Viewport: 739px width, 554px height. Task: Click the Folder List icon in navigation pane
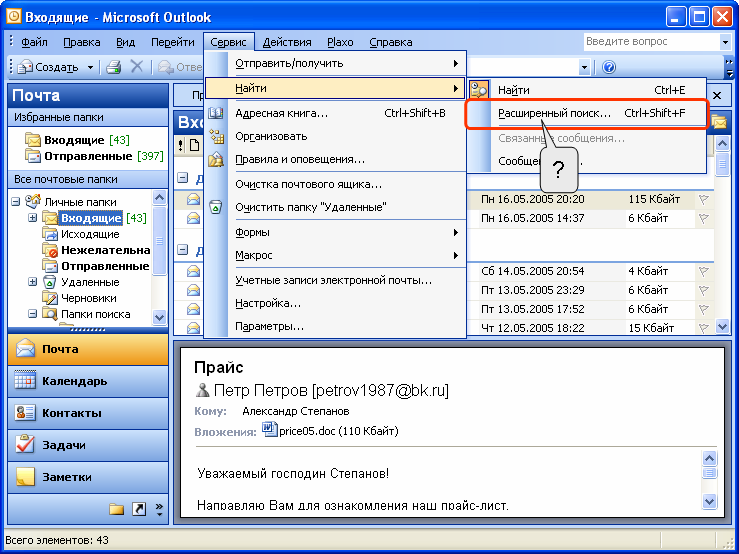coord(116,509)
